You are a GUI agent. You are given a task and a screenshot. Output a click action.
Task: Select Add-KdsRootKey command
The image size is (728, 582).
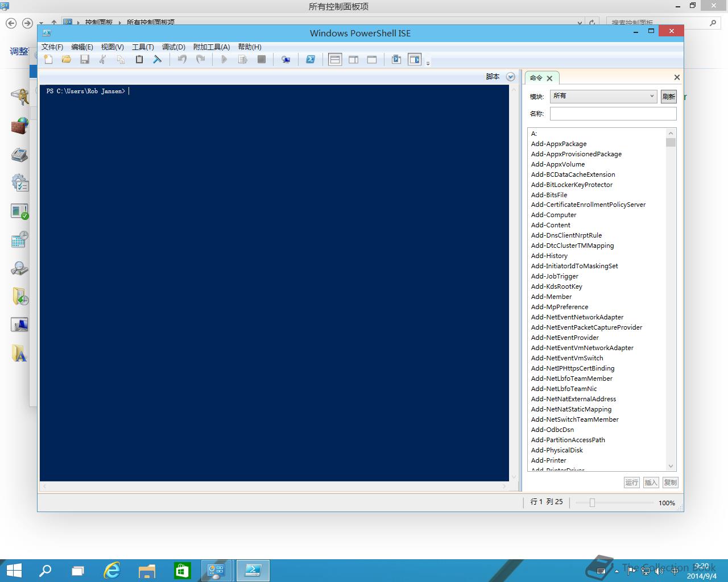556,286
